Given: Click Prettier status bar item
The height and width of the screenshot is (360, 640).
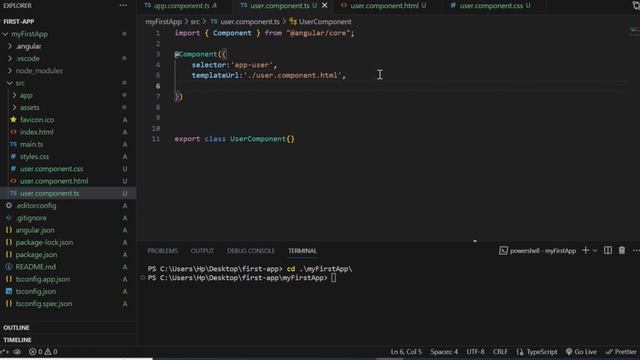Looking at the screenshot, I should click(x=621, y=351).
